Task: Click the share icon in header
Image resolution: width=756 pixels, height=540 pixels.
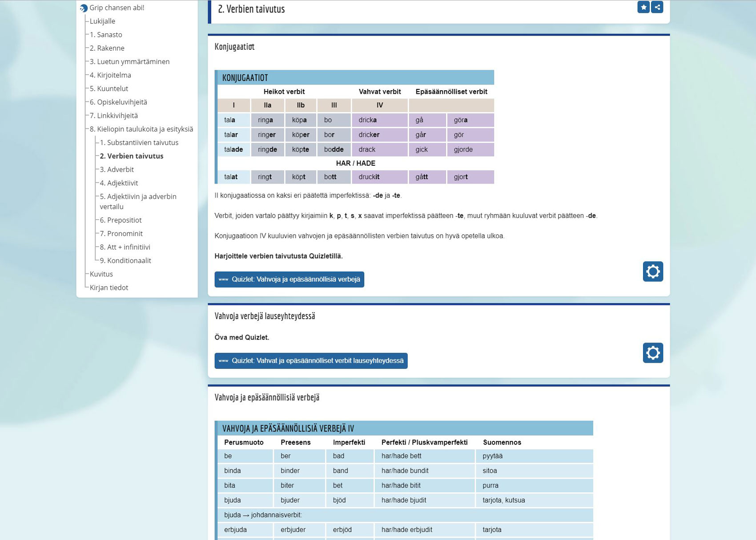Action: coord(657,7)
